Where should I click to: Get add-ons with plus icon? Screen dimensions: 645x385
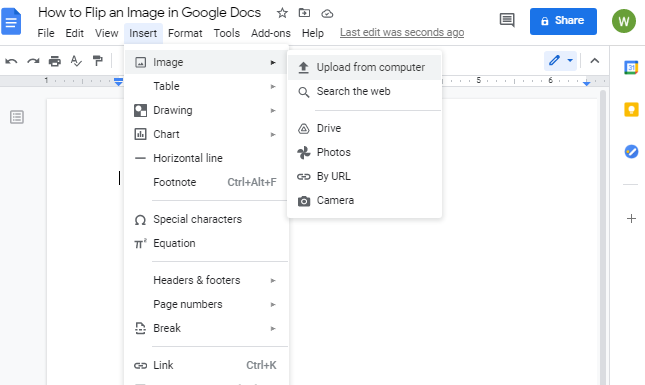click(631, 218)
